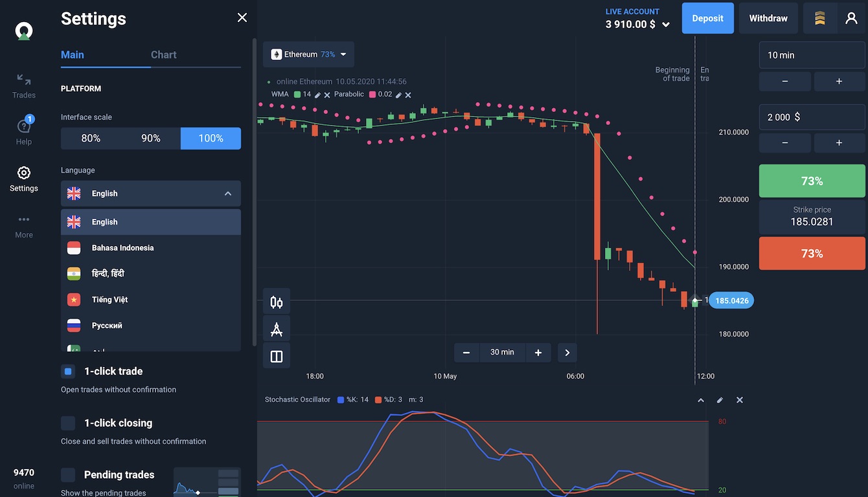Image resolution: width=868 pixels, height=497 pixels.
Task: Open the drawing tools compass icon
Action: coord(277,329)
